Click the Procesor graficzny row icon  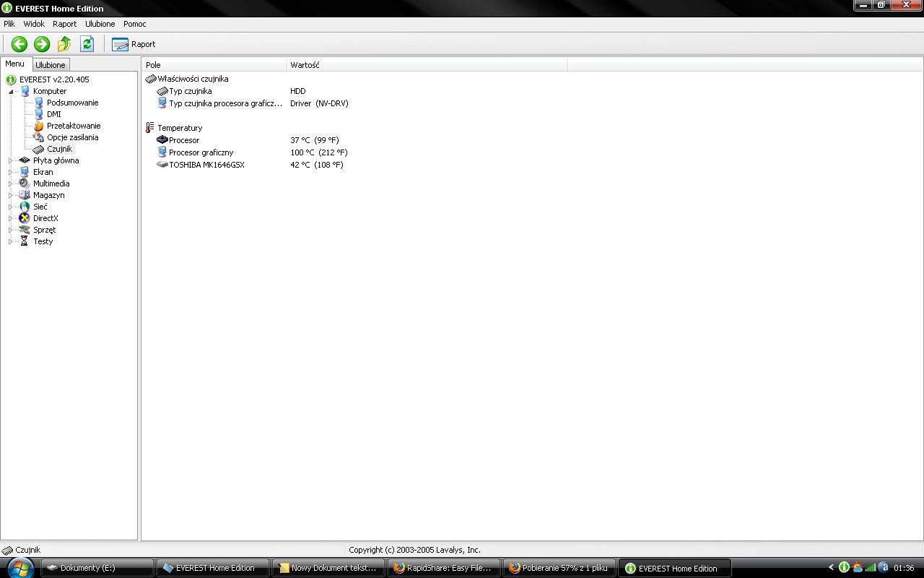click(162, 152)
